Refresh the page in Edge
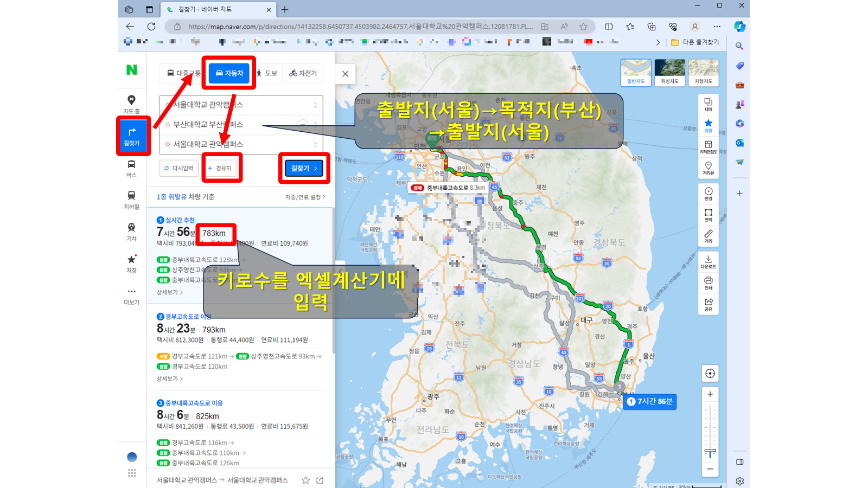 (x=151, y=27)
